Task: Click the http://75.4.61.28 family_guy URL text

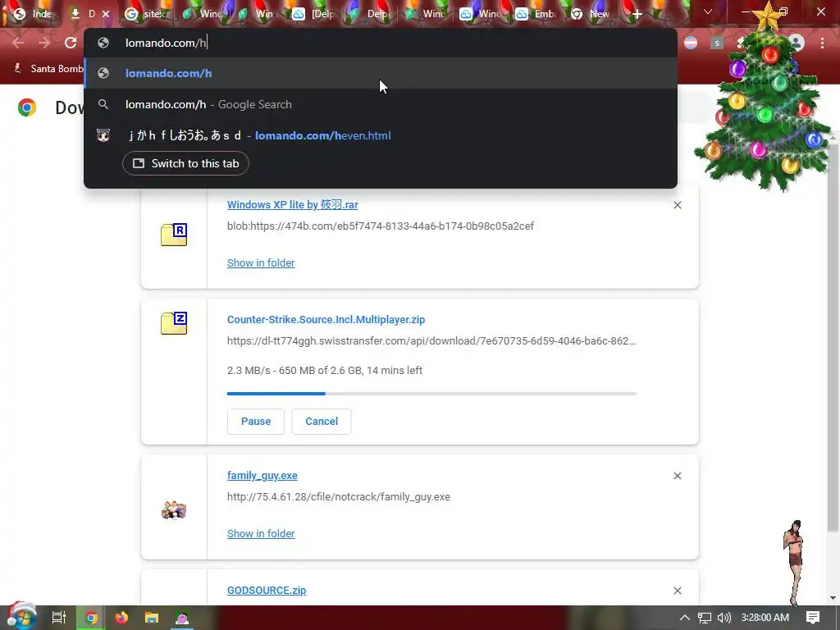Action: coord(339,496)
